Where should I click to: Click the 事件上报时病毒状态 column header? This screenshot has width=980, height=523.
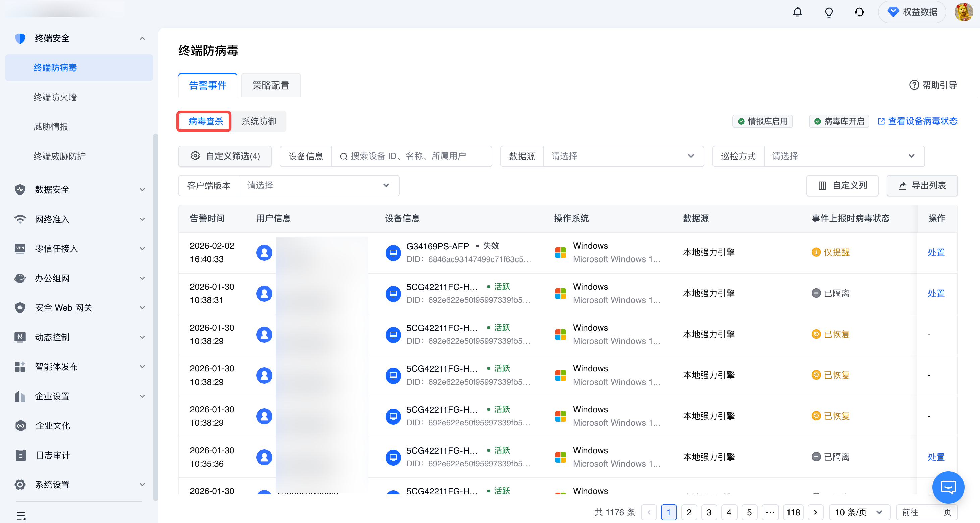tap(851, 218)
